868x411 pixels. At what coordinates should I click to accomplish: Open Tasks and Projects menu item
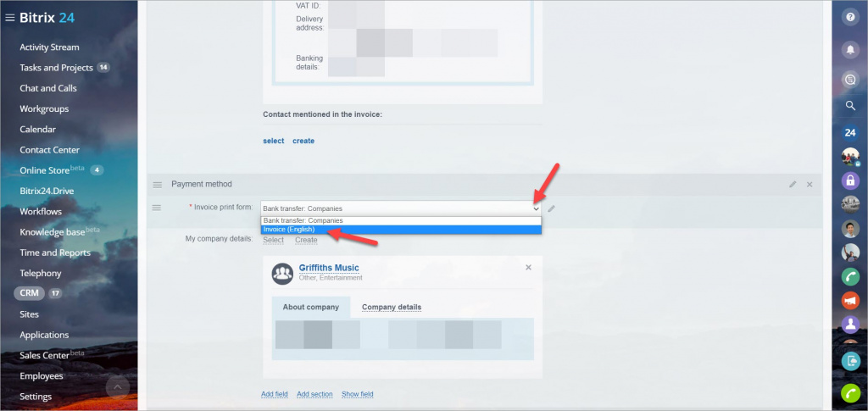[56, 68]
